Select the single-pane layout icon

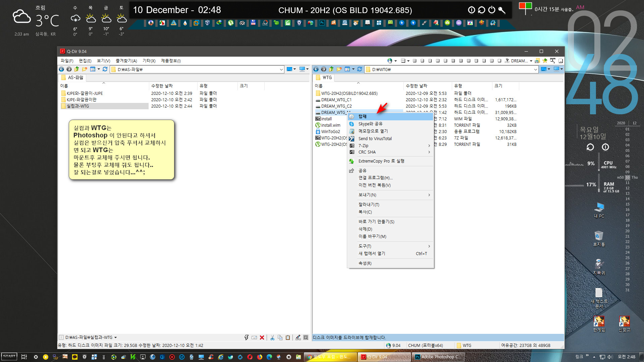tap(499, 61)
